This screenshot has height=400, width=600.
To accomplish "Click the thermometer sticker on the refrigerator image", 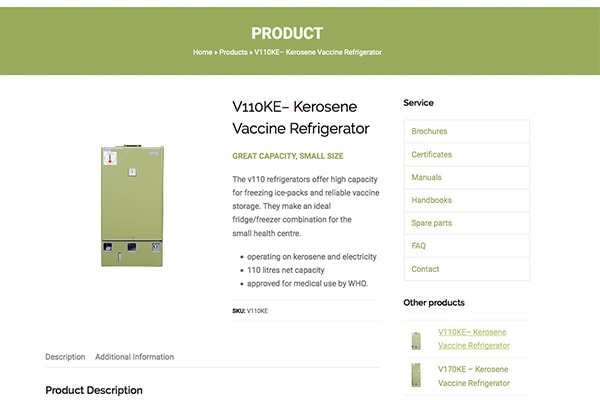I will click(x=110, y=158).
